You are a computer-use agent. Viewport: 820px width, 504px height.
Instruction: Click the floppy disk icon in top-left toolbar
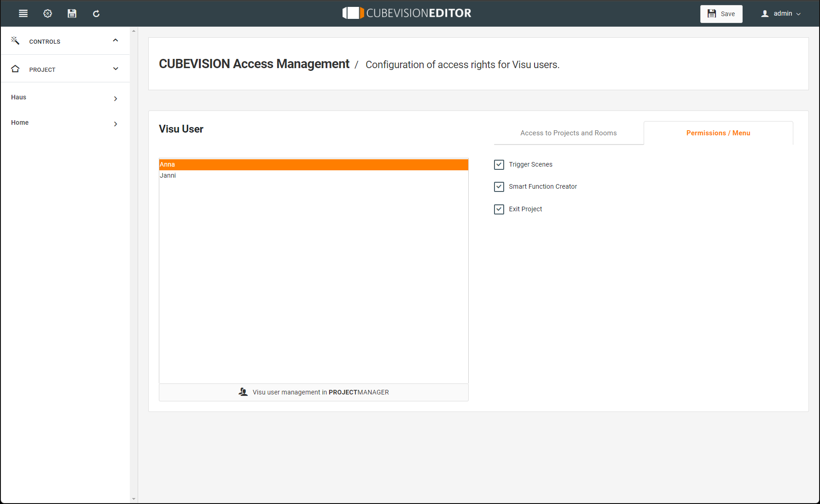point(72,13)
